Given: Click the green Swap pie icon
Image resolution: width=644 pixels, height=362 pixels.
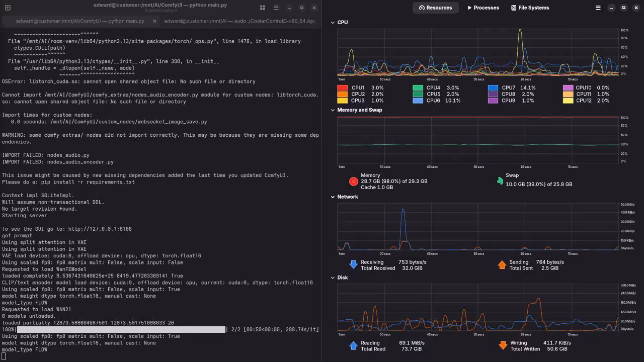Looking at the screenshot, I should click(x=500, y=181).
